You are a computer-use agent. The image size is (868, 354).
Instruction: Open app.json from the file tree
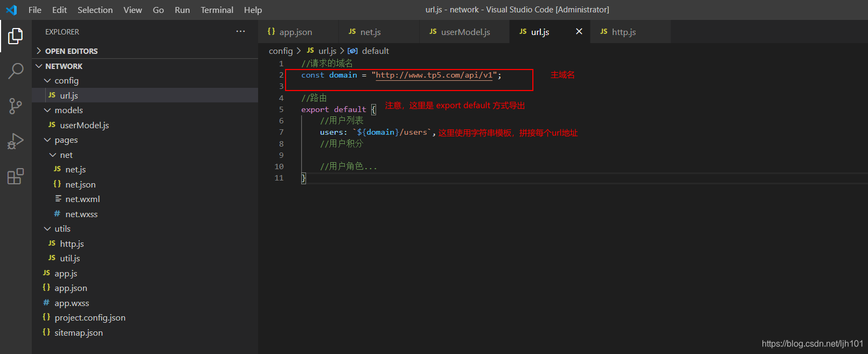(x=145, y=288)
